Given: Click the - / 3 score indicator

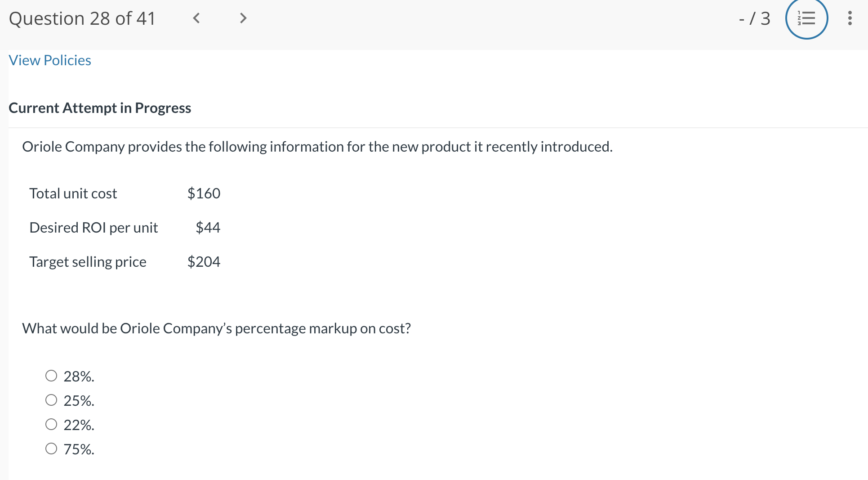Looking at the screenshot, I should [754, 18].
